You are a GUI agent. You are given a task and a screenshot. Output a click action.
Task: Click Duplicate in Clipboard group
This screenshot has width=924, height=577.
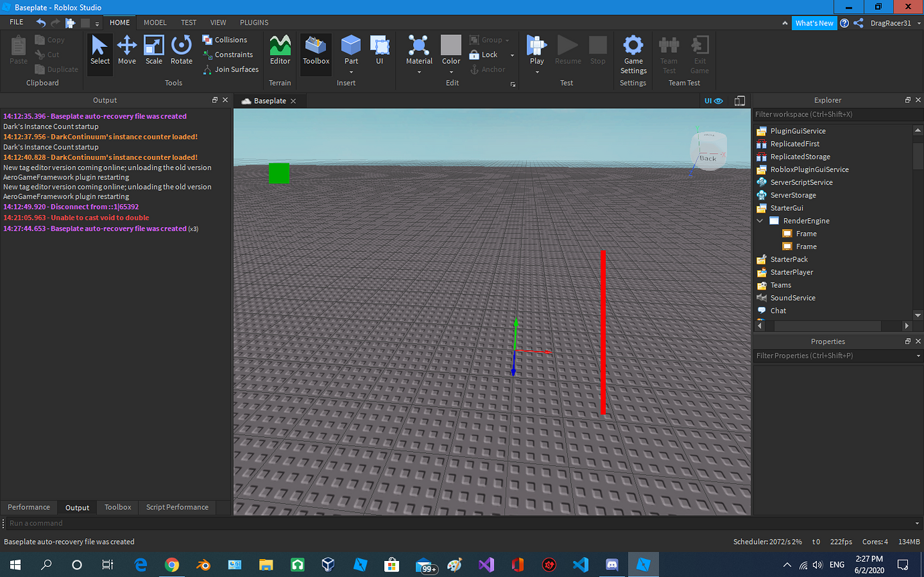57,70
